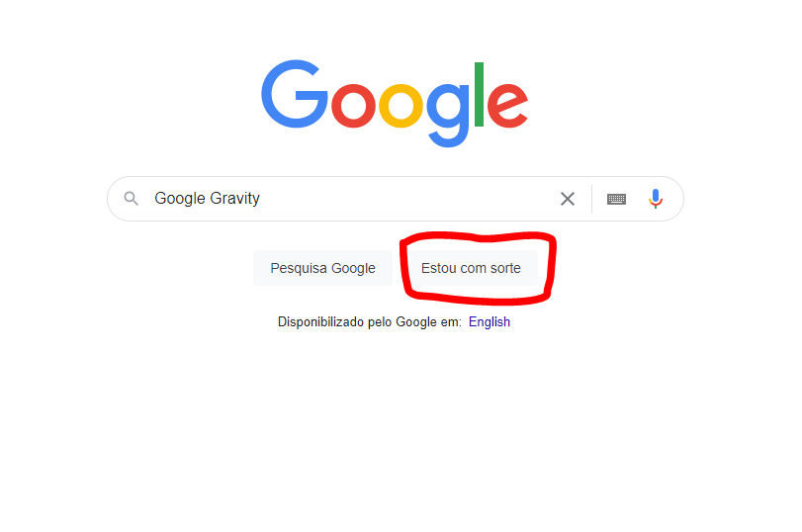Click the yellow o in the Google logo
802x532 pixels.
tap(401, 106)
